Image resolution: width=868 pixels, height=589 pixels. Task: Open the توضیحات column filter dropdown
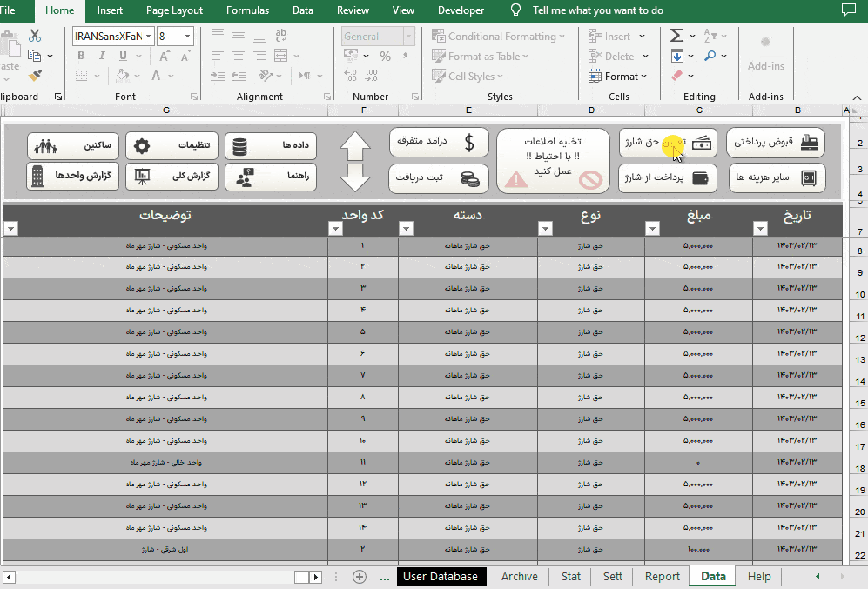(x=11, y=228)
